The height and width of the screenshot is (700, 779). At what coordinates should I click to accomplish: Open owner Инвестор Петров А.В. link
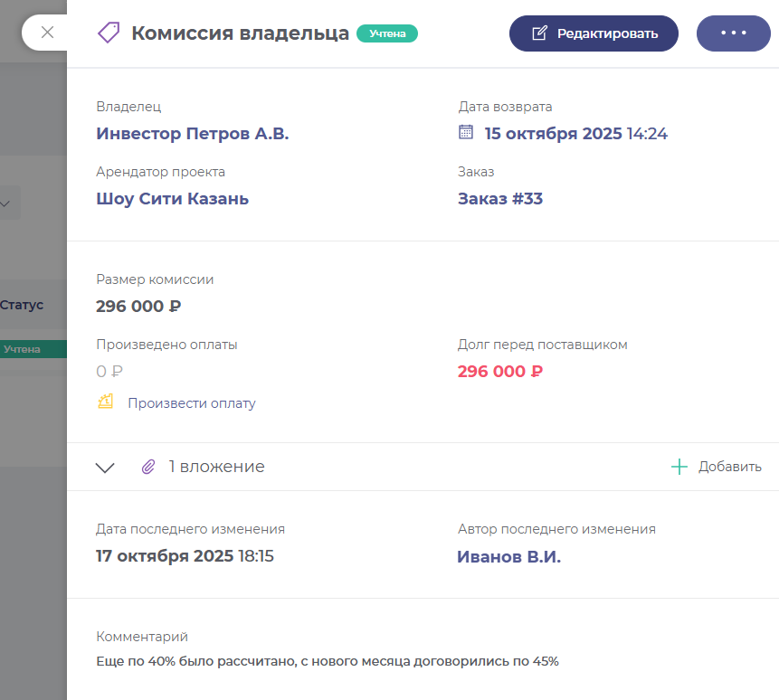[193, 134]
